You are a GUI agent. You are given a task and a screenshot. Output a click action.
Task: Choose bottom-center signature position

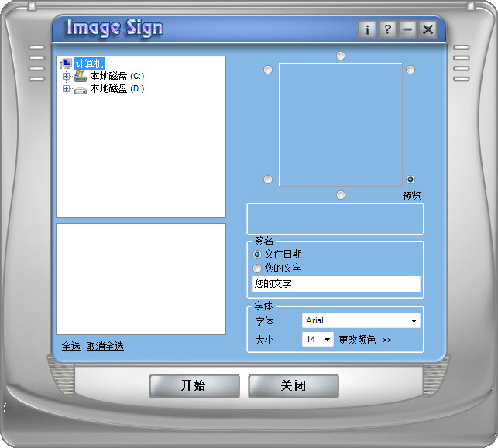[341, 195]
